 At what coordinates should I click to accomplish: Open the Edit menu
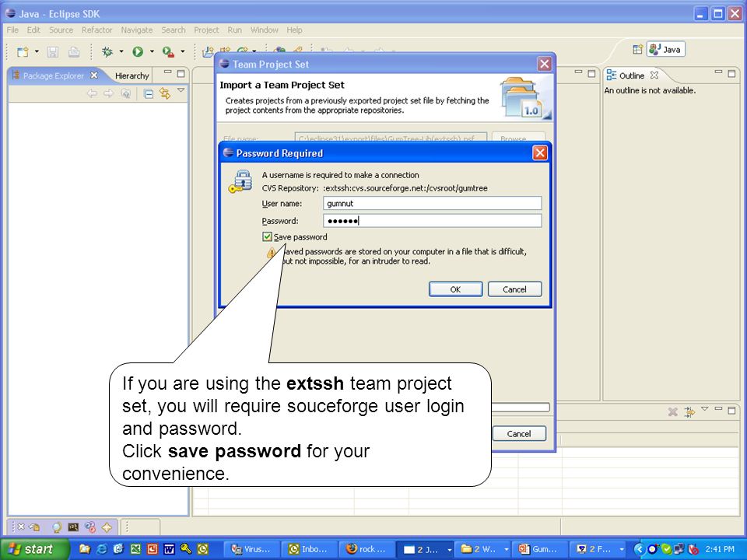point(33,30)
